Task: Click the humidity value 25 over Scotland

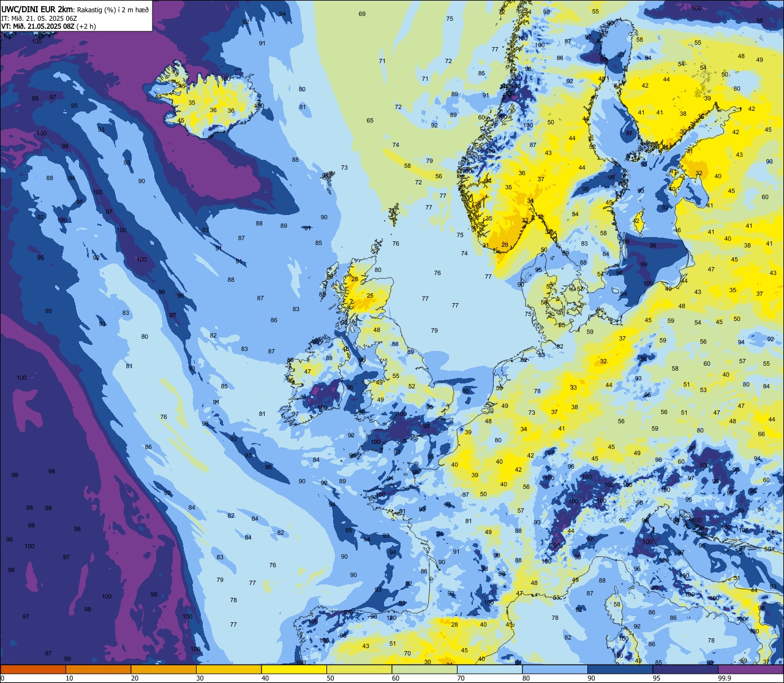Action: pos(370,296)
